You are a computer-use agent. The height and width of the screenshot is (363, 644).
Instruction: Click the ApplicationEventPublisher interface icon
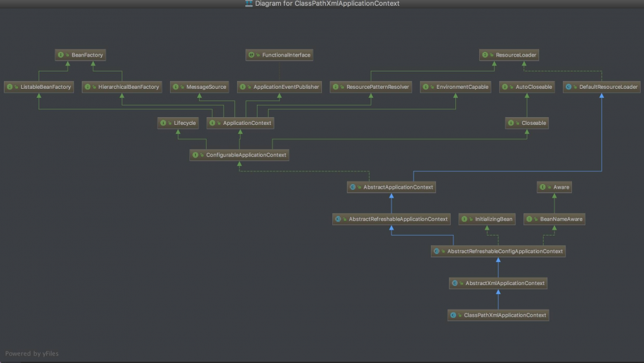click(243, 87)
